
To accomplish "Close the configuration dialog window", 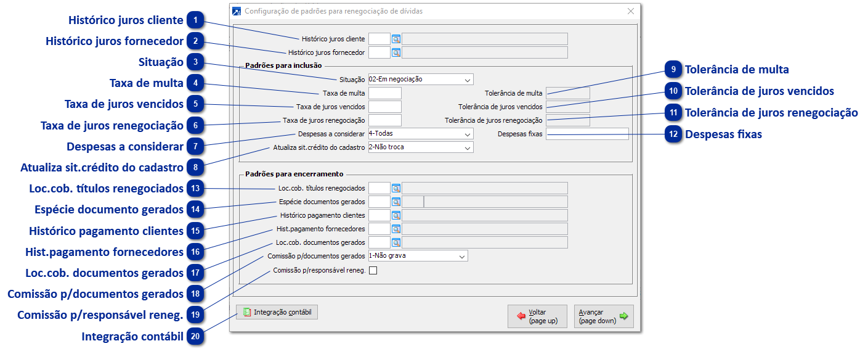I will [630, 11].
